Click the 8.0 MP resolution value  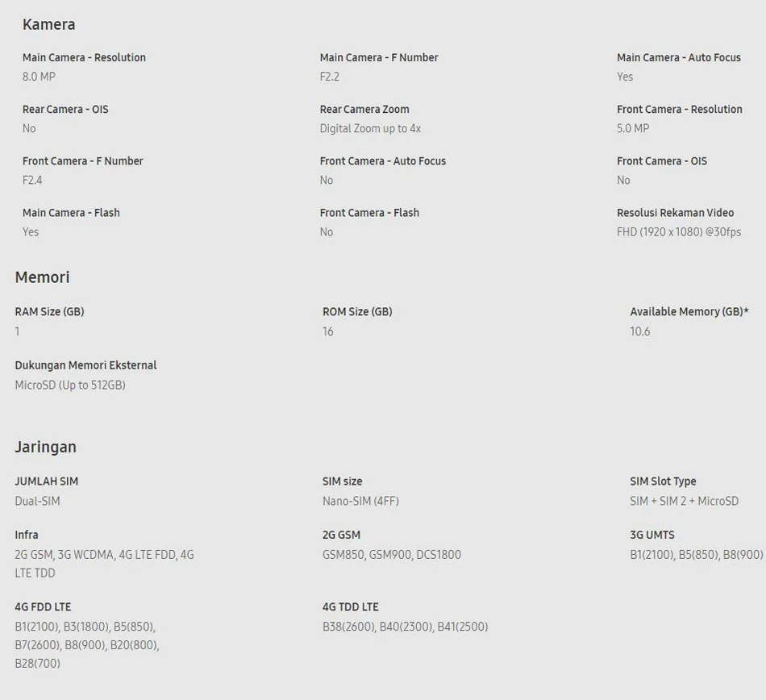[39, 77]
